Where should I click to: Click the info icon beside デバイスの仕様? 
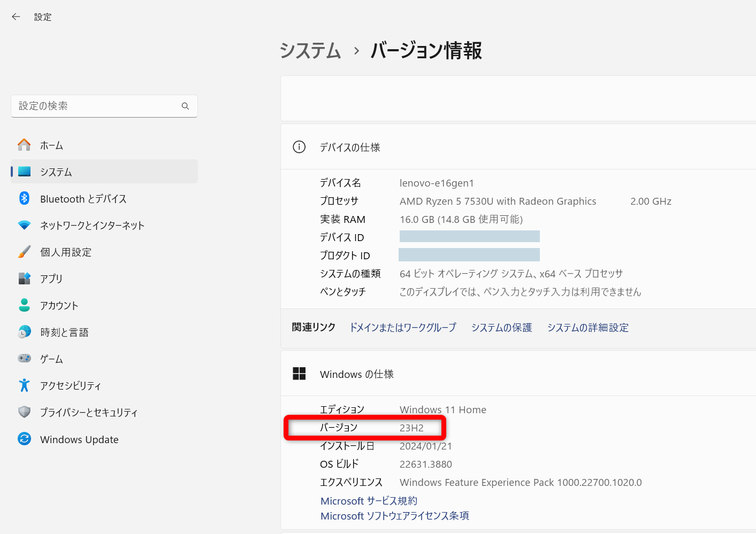[x=299, y=147]
